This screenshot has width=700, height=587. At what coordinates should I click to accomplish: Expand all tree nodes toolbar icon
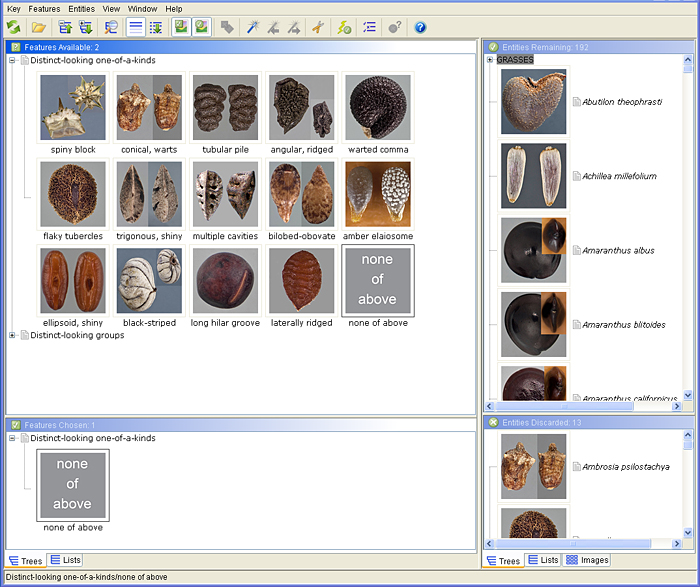(86, 28)
